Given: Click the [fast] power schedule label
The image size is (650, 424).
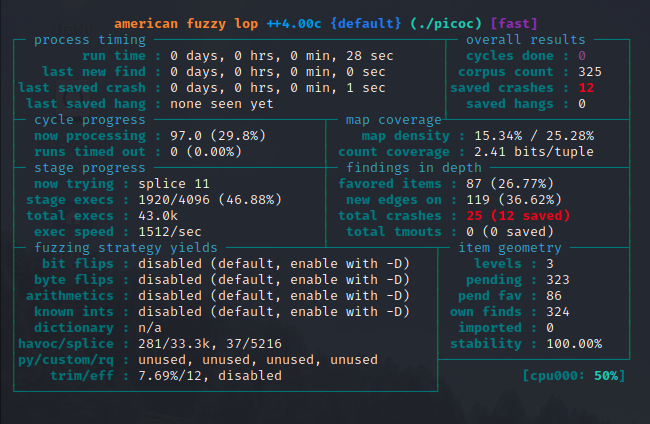Looking at the screenshot, I should 514,24.
